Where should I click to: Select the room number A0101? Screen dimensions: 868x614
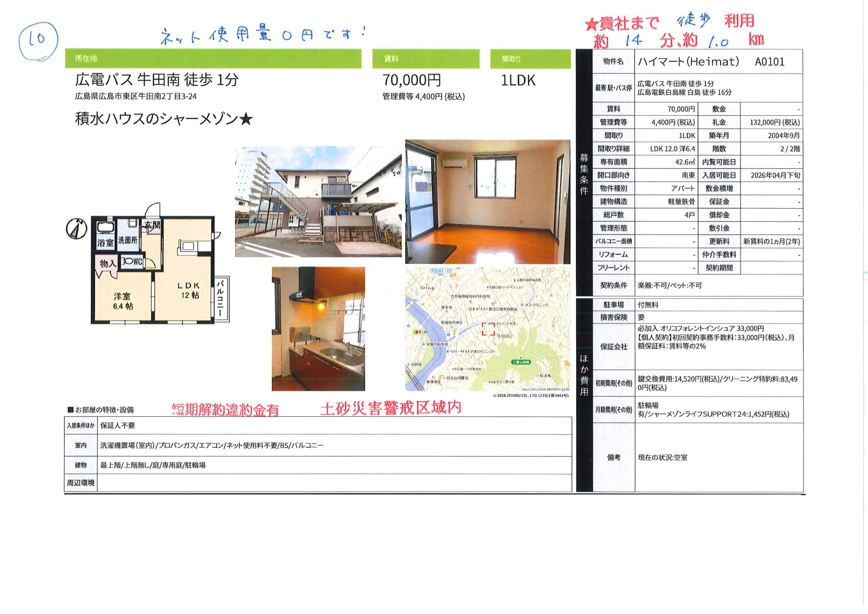click(770, 62)
